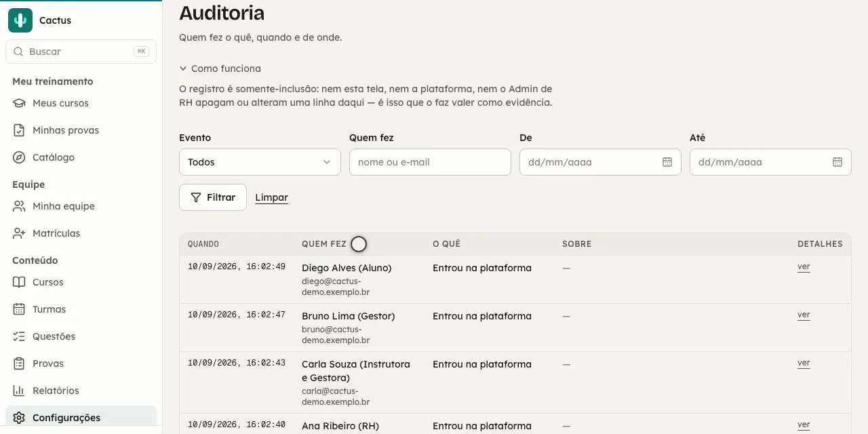The image size is (868, 434).
Task: Click the Catálogo compass icon
Action: [19, 157]
